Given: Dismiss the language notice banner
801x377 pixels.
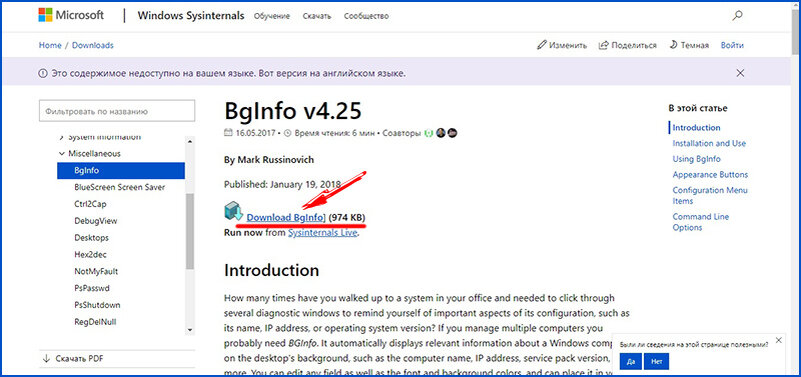Looking at the screenshot, I should point(740,73).
